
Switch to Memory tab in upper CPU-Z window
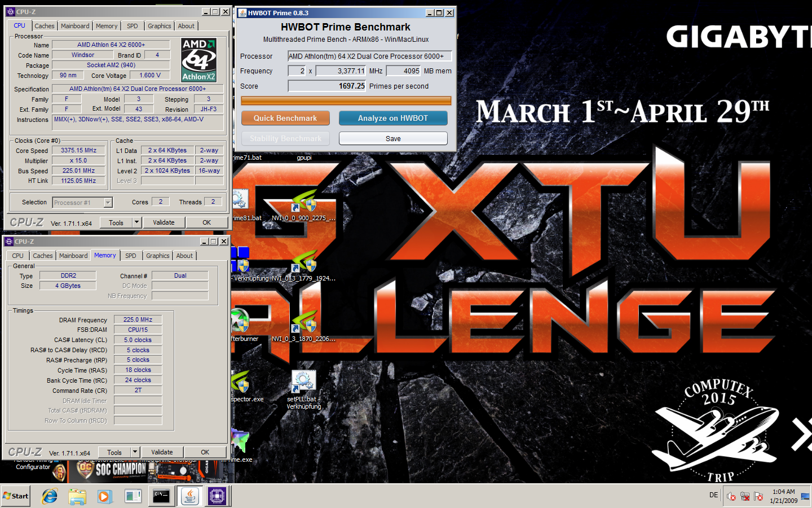tap(107, 26)
